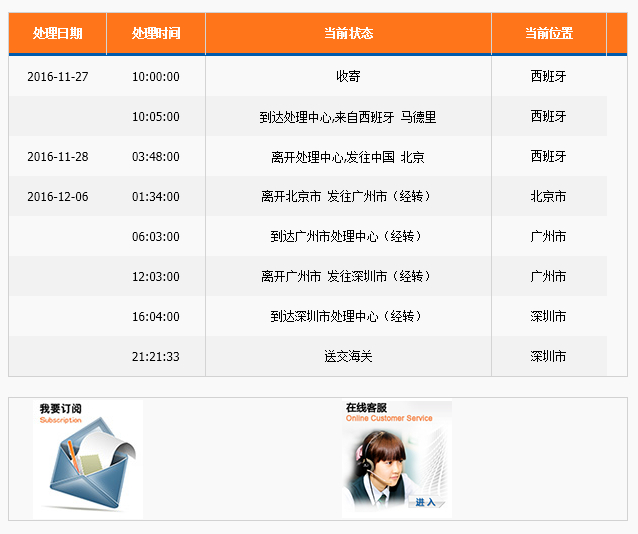Click the 深圳市 location in the 送交海关 row

[548, 357]
